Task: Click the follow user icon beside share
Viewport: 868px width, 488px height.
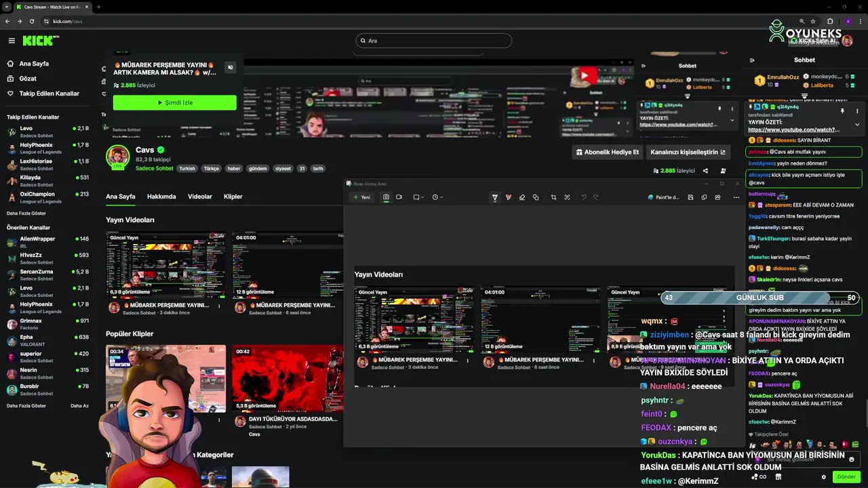Action: [723, 171]
